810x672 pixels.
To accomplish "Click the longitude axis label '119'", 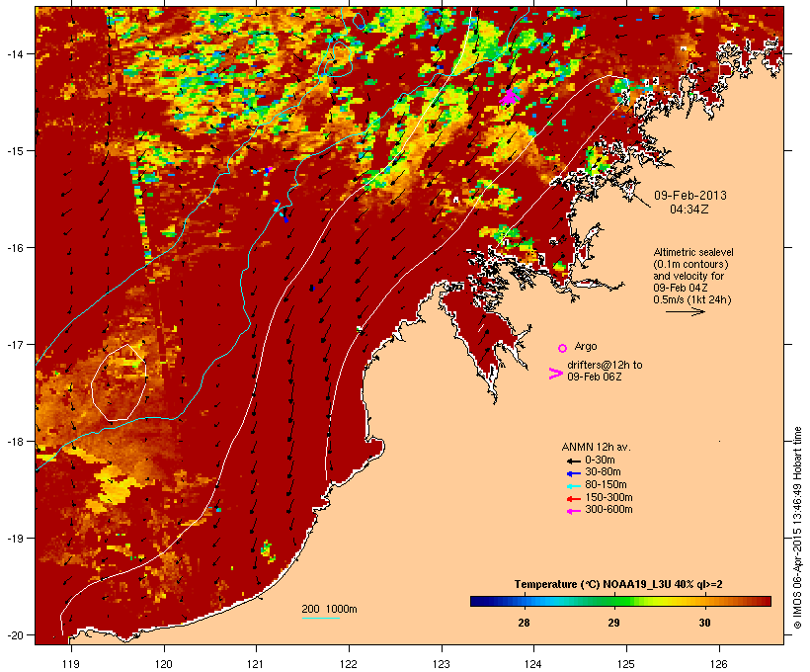I will click(x=71, y=664).
